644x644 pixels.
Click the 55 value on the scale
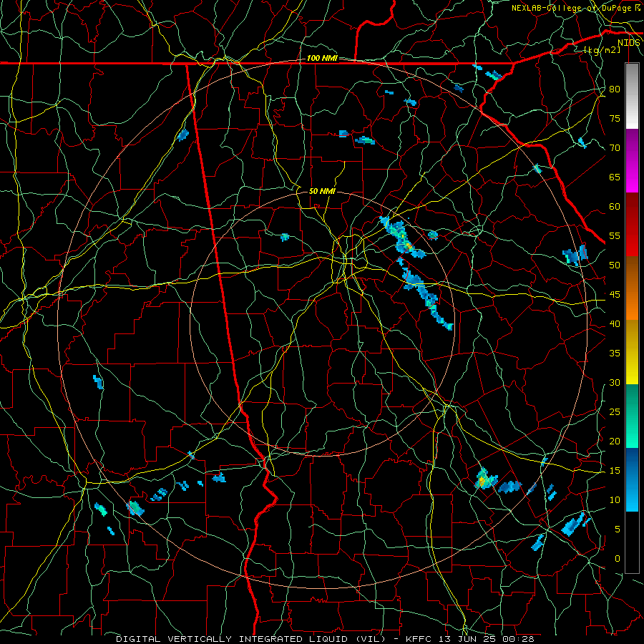point(615,235)
